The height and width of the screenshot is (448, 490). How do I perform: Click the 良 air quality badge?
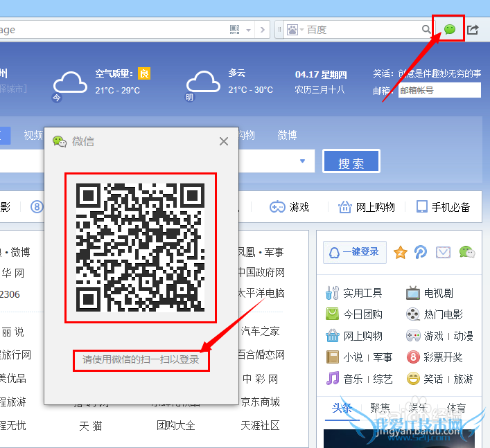point(144,73)
